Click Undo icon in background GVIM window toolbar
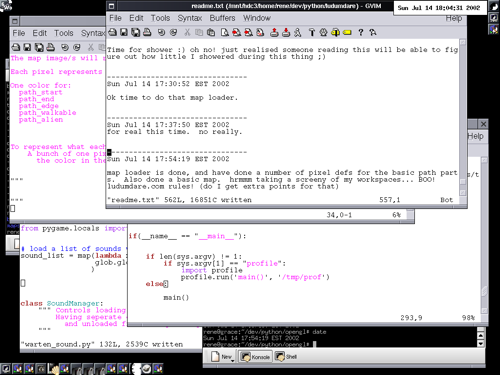The image size is (500, 375). [65, 47]
